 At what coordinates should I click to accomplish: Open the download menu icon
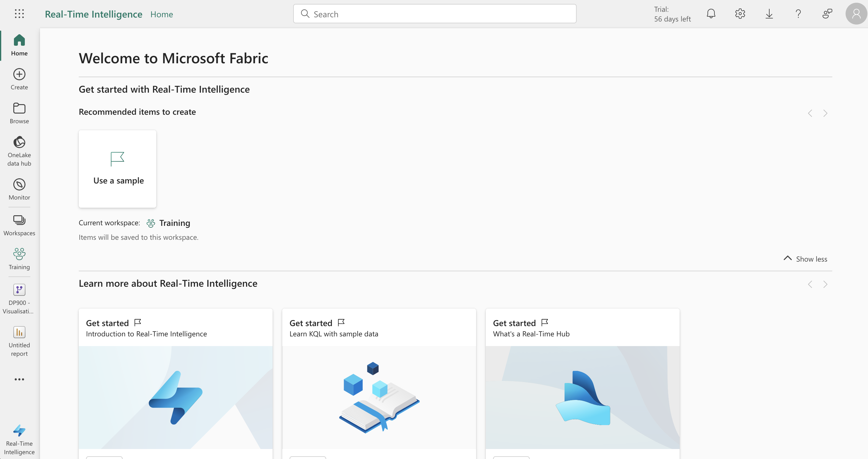click(769, 14)
